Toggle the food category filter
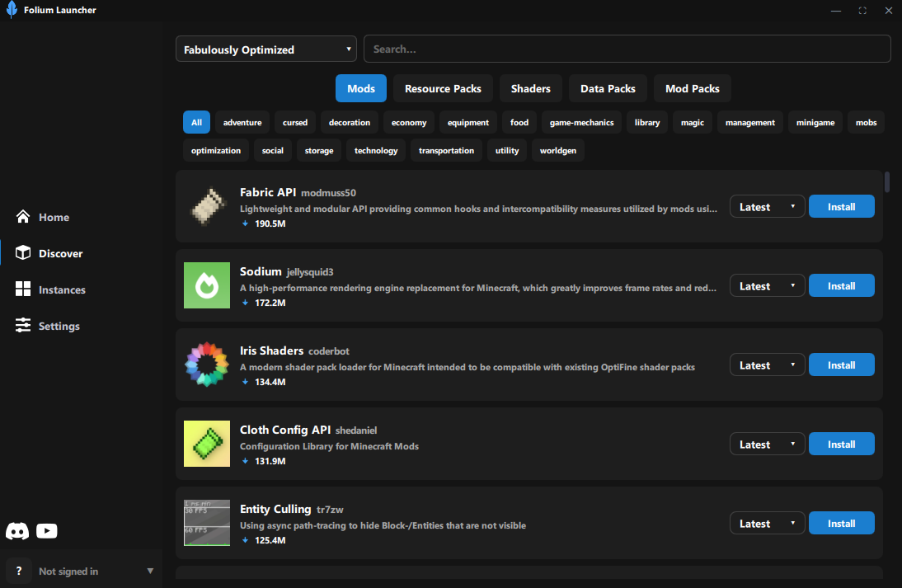Screen dimensions: 902x588 (x=519, y=123)
